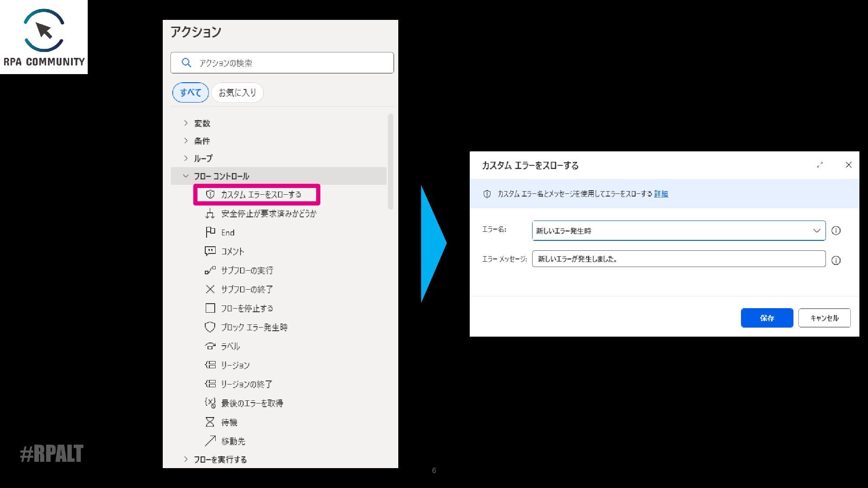Click the 保存 button

pyautogui.click(x=767, y=318)
